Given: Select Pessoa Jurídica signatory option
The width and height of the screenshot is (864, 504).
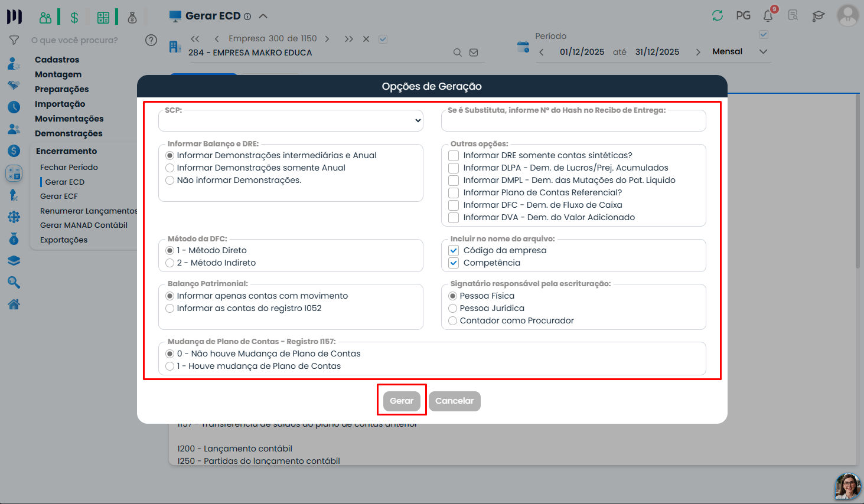Looking at the screenshot, I should click(453, 309).
